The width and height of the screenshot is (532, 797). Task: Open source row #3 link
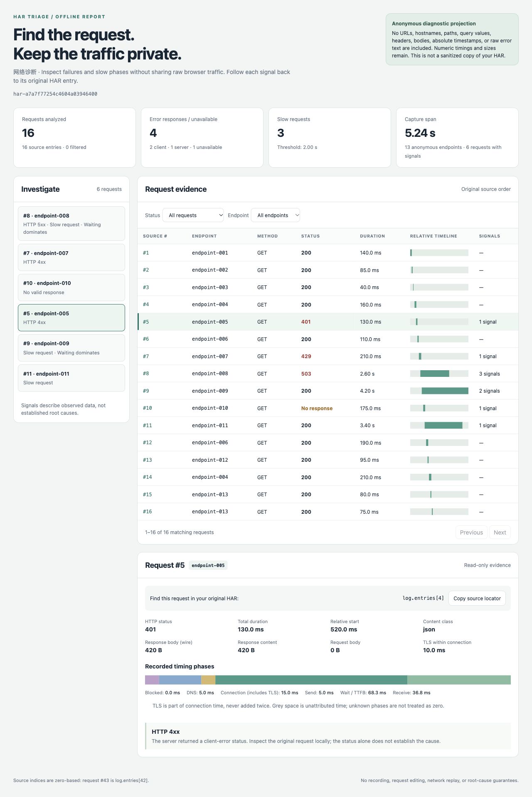146,287
